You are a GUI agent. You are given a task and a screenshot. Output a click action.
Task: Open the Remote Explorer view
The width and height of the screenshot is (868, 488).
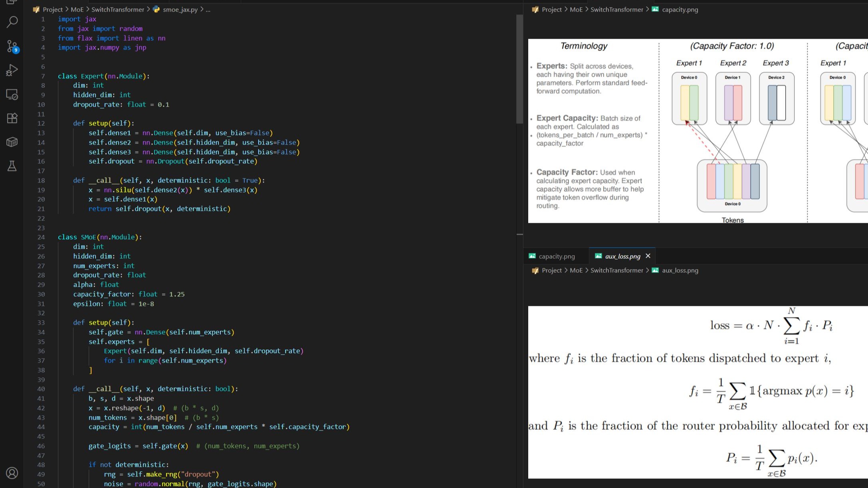[12, 94]
